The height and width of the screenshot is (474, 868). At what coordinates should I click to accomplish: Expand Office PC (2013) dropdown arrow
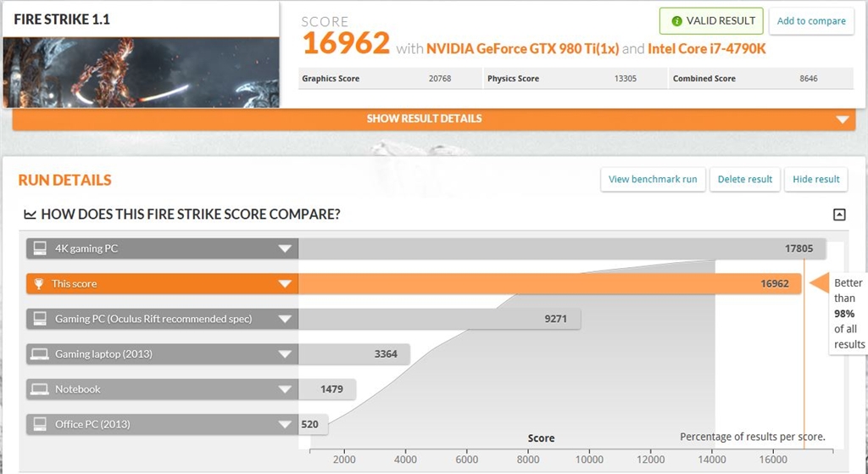tap(285, 425)
